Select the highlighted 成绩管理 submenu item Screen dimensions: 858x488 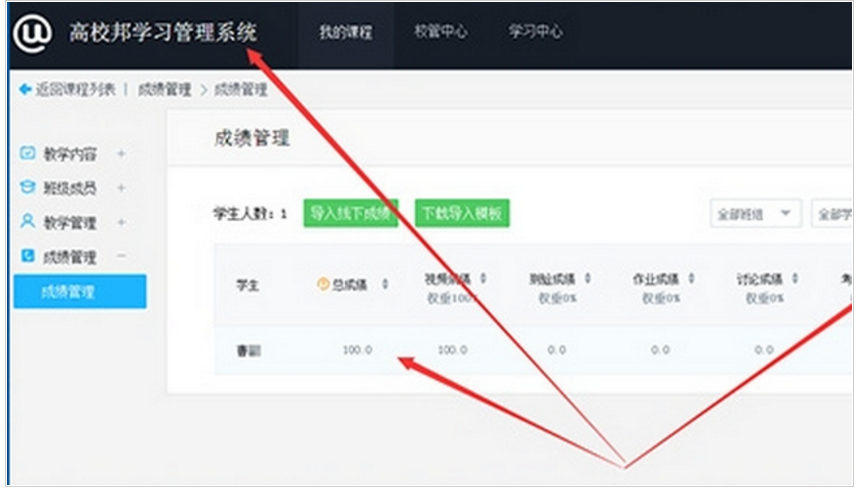pos(80,292)
